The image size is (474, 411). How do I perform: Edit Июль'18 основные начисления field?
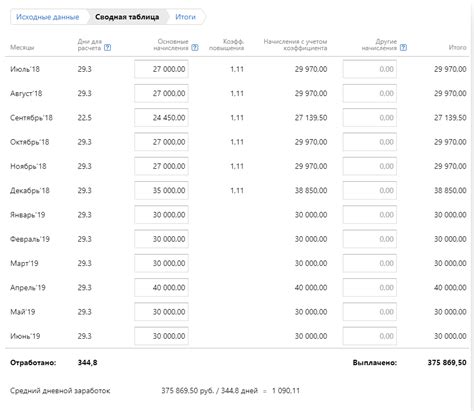(161, 69)
